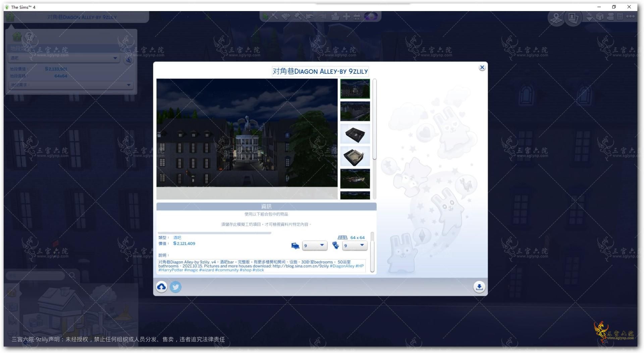644x353 pixels.
Task: Click the undo arrow in top toolbar
Action: click(310, 16)
